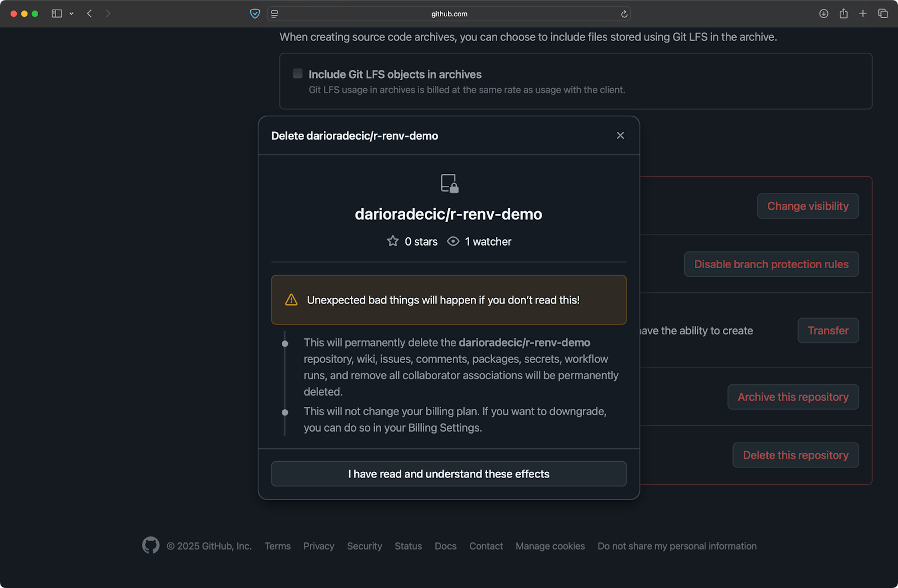Toggle the Safari sidebar button
This screenshot has width=898, height=588.
(x=57, y=13)
